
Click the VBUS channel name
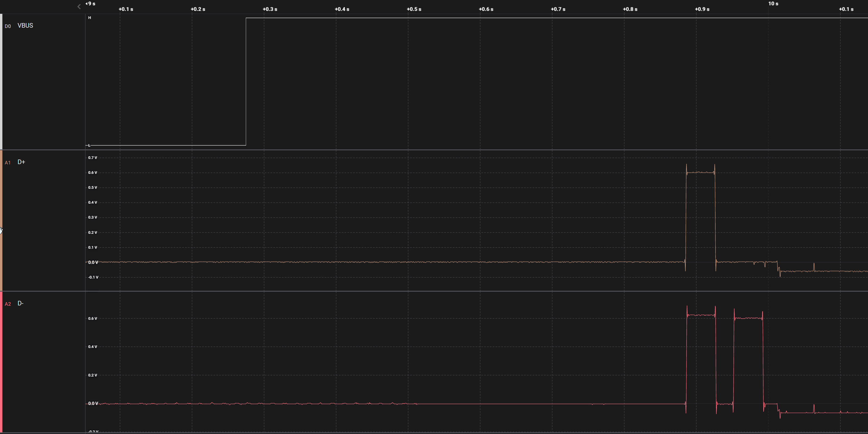25,25
